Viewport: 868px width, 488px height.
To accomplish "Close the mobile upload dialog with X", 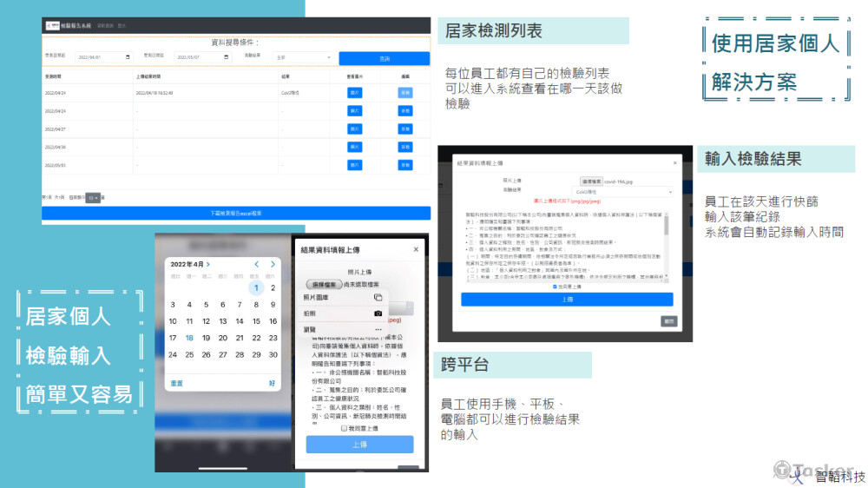I will tap(416, 249).
